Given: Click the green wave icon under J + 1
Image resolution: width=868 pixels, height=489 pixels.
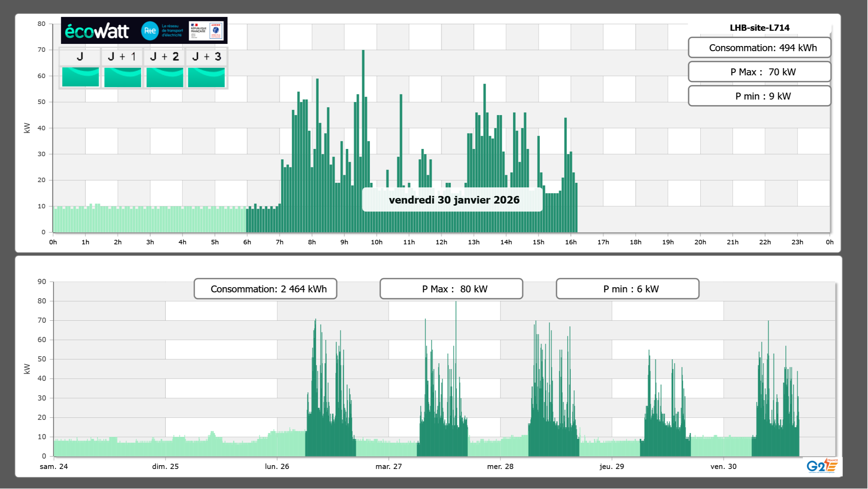Looking at the screenshot, I should [122, 77].
